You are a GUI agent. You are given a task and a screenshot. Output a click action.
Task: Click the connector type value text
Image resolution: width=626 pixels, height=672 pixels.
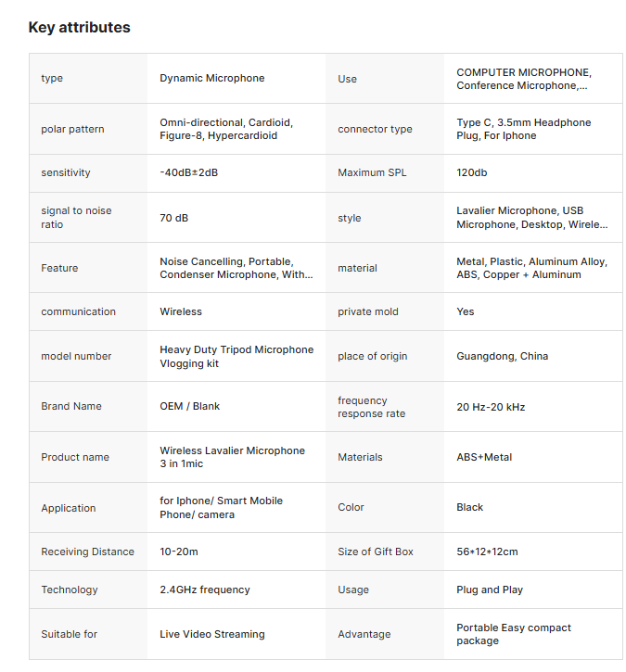click(523, 129)
